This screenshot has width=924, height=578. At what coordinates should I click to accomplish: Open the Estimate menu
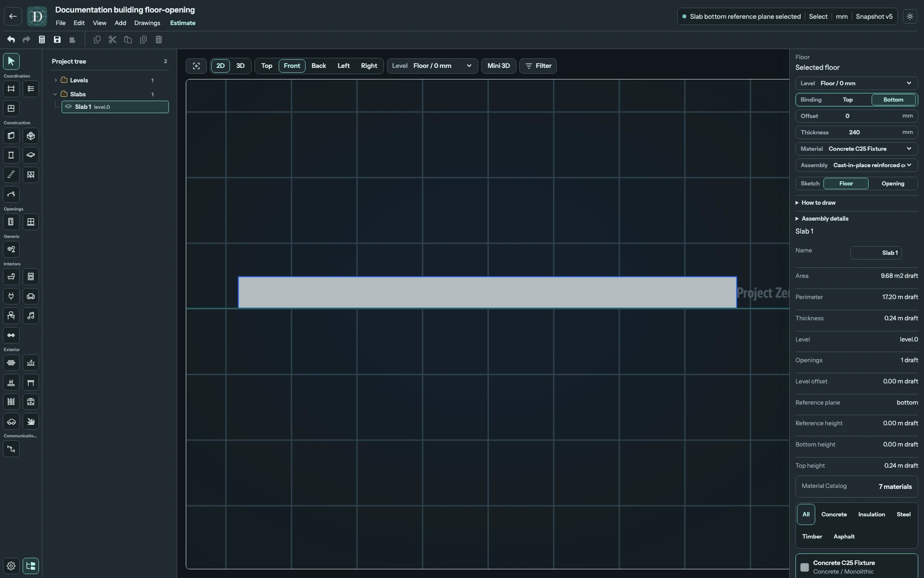coord(183,23)
